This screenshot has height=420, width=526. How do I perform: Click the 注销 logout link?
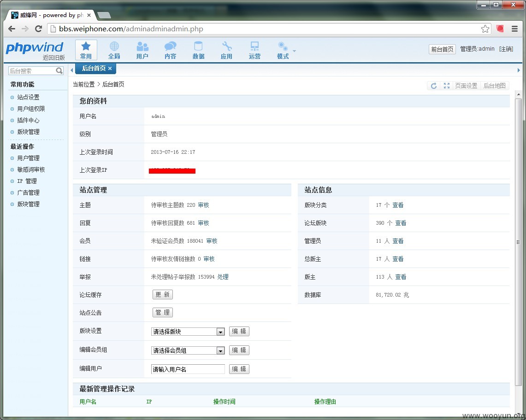pos(506,49)
